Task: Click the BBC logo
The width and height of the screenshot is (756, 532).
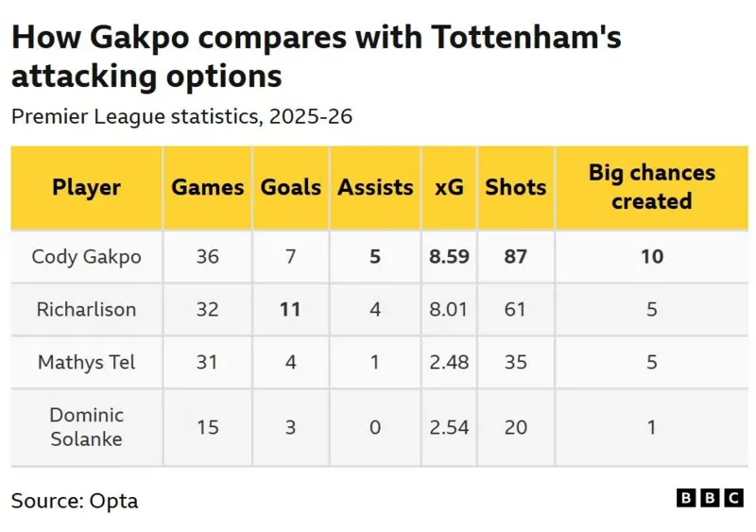Action: 710,498
